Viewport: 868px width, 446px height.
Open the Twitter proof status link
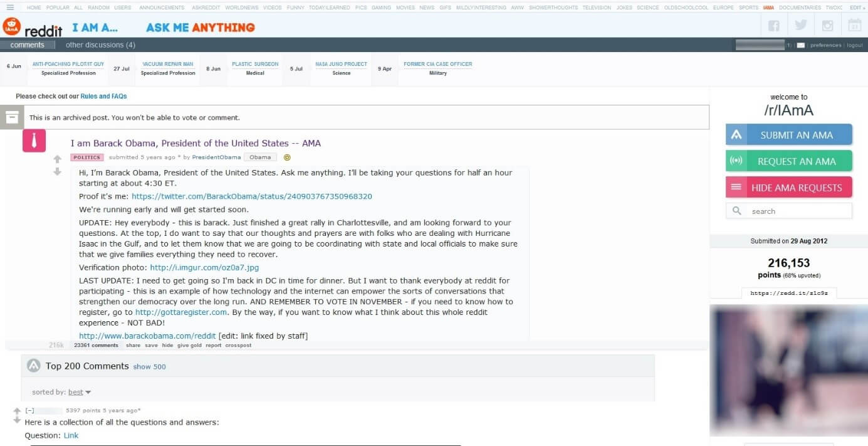[252, 196]
